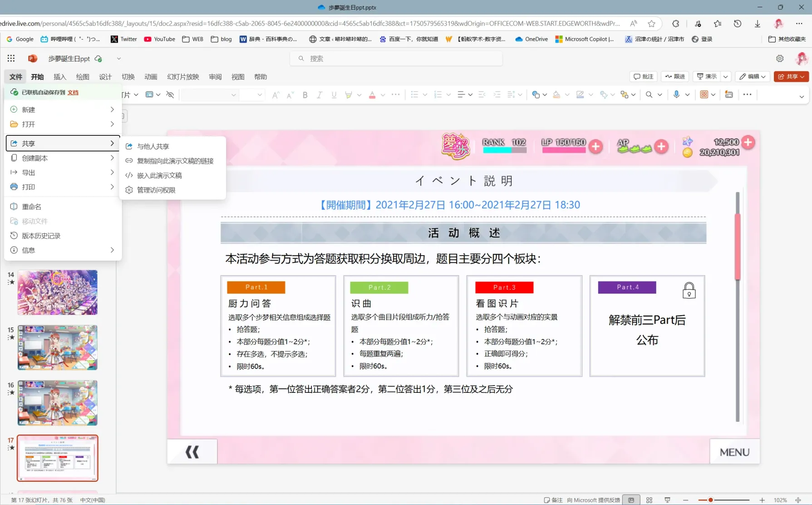Screen dimensions: 812x505
Task: Click the shape fill icon
Action: pyautogui.click(x=556, y=94)
